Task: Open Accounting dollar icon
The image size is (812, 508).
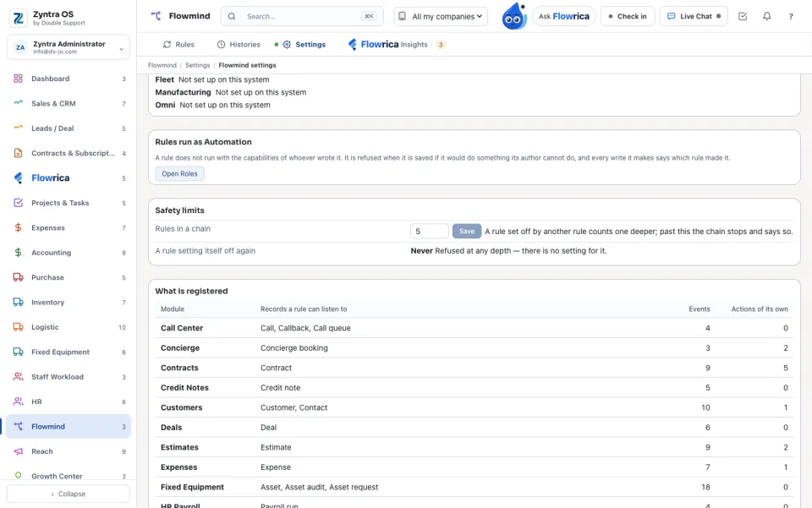Action: coord(18,253)
